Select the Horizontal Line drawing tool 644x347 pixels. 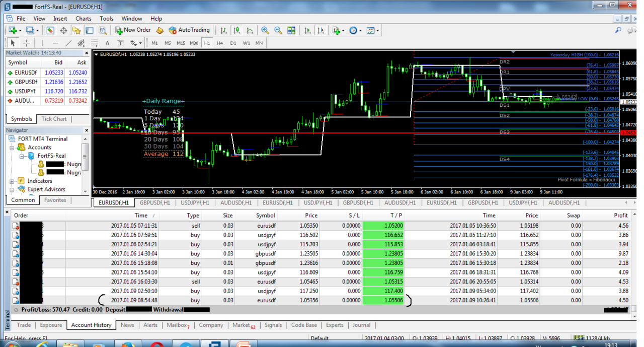coord(55,43)
